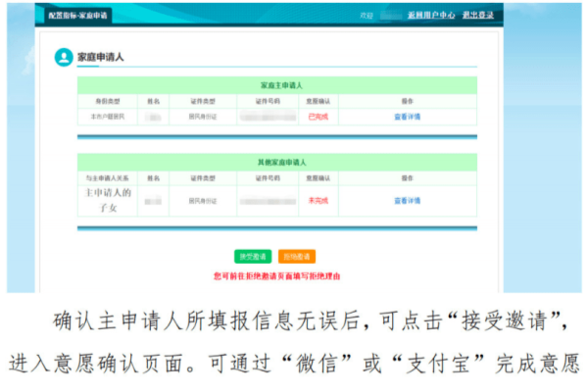Click the 身份类型 column header
The width and height of the screenshot is (588, 392).
pos(108,101)
